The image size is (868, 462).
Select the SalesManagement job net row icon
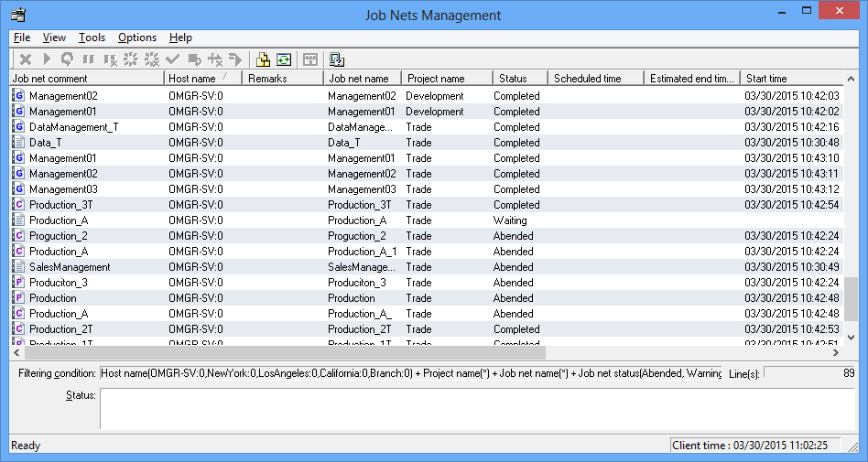click(x=19, y=267)
